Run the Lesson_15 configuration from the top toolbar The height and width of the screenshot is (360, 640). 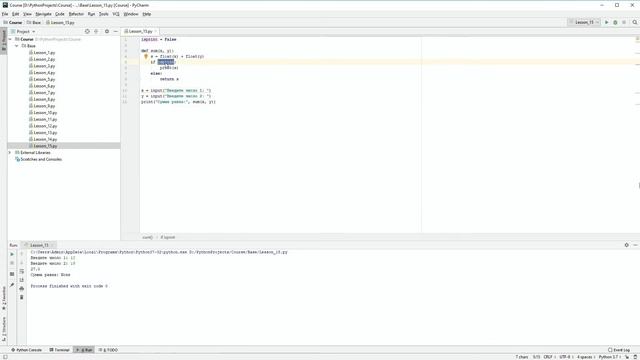607,22
